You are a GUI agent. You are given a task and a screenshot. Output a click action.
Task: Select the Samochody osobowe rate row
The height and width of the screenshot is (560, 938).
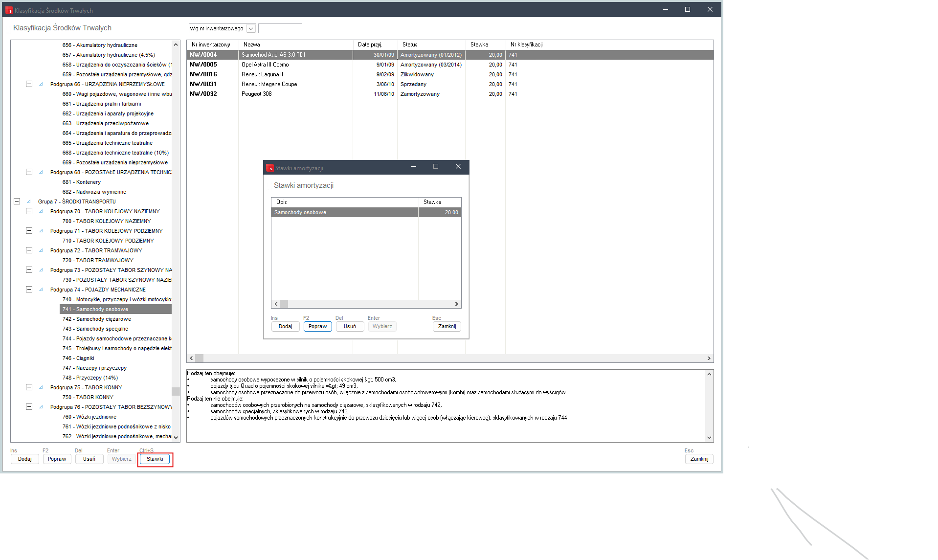click(x=366, y=212)
